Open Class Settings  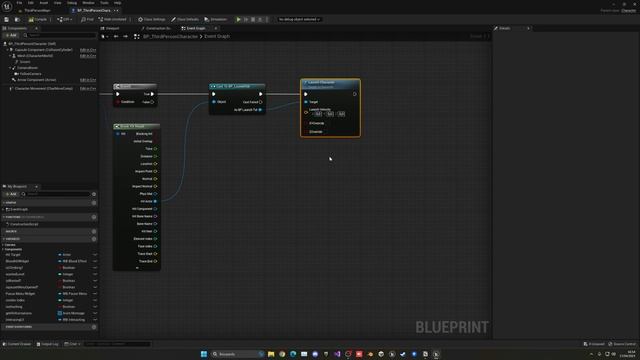tap(152, 19)
